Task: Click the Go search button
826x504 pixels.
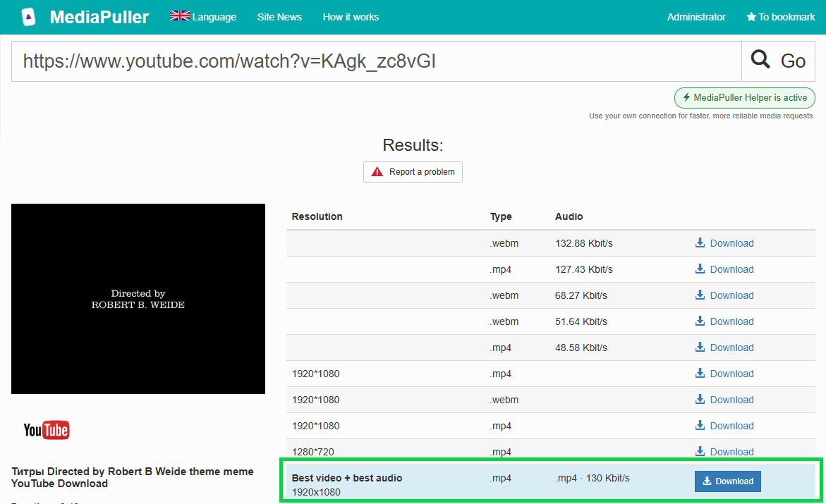Action: [x=778, y=61]
